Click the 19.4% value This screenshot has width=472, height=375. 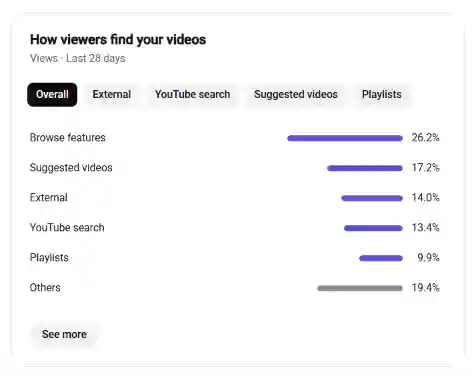(426, 288)
